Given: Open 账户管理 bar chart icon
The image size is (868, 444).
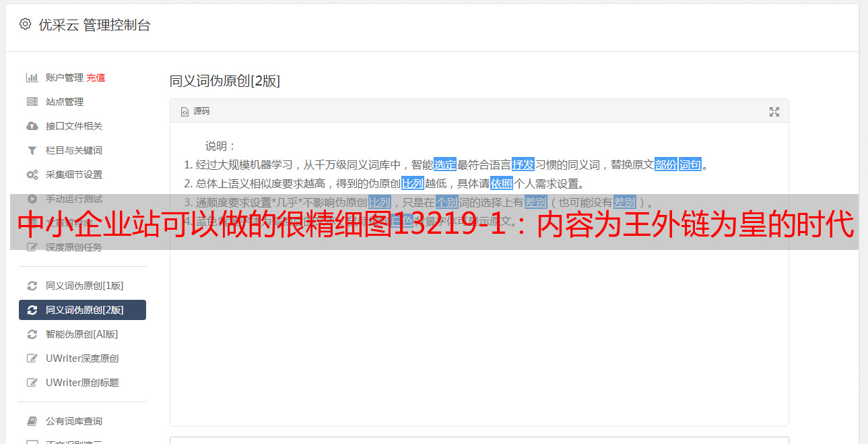Looking at the screenshot, I should [x=32, y=77].
